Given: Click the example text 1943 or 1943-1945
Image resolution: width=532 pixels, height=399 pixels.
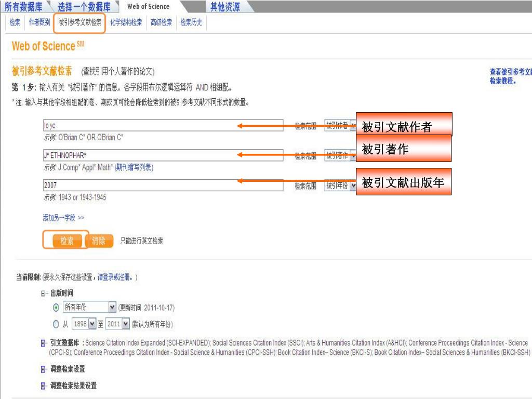Looking at the screenshot, I should [83, 197].
